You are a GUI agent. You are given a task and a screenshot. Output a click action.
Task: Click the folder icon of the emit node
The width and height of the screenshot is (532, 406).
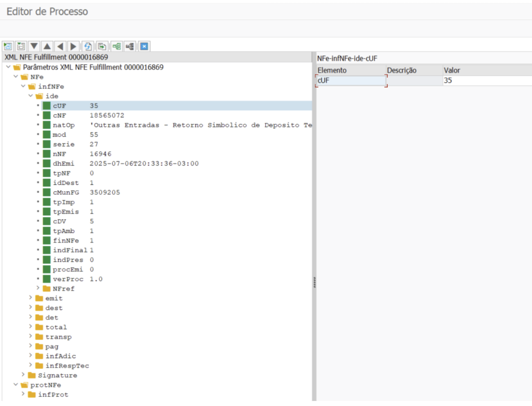[39, 298]
